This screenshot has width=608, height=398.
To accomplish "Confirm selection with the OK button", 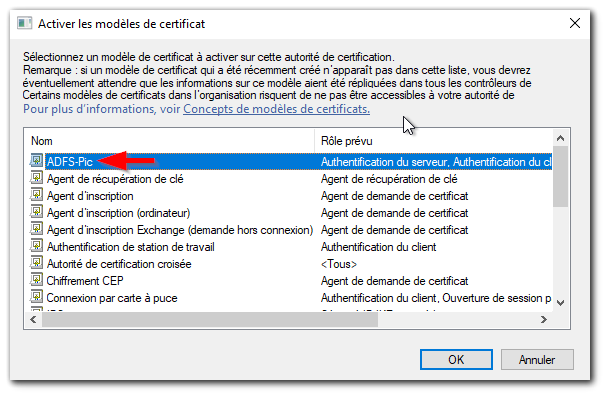I will coord(456,360).
